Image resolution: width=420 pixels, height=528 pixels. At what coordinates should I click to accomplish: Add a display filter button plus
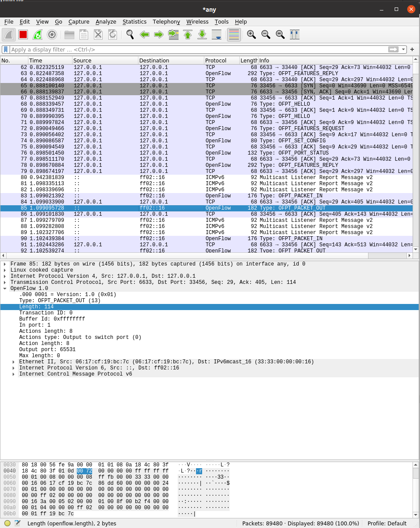[x=412, y=49]
